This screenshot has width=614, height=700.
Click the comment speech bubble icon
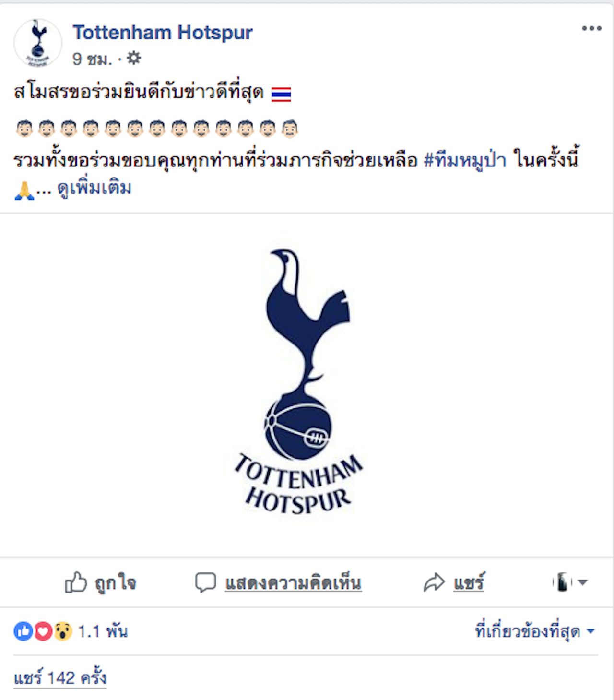click(205, 582)
